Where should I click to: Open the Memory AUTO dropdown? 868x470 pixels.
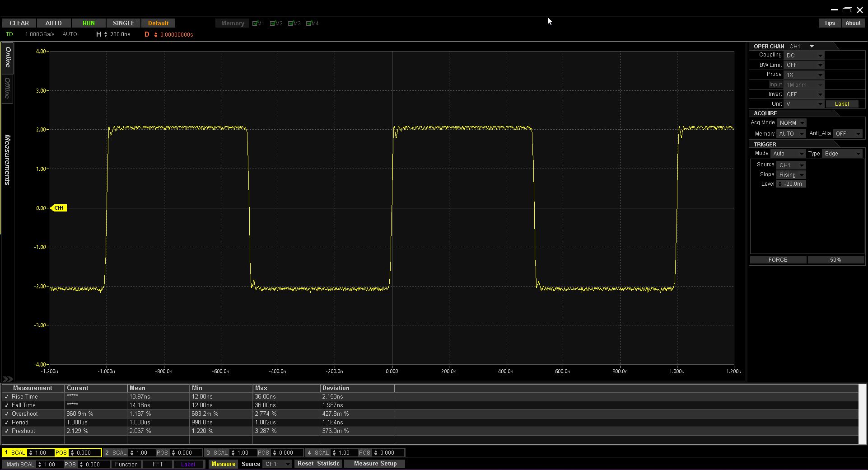791,134
